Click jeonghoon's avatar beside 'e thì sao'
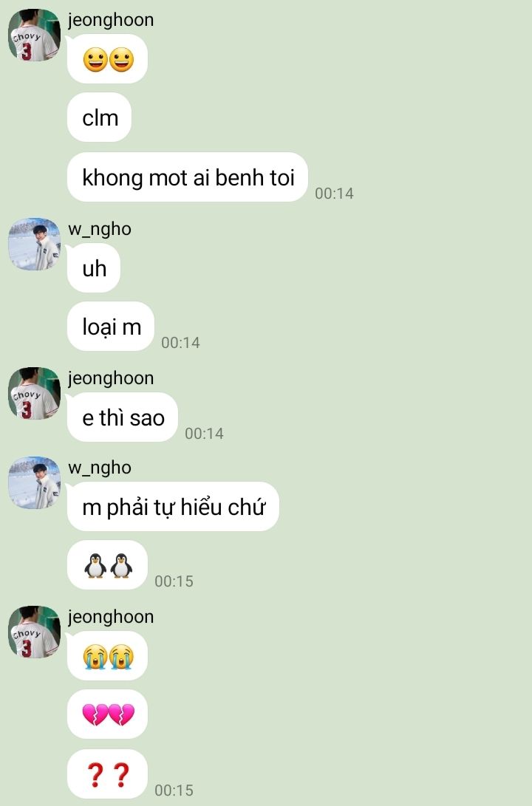 (35, 394)
